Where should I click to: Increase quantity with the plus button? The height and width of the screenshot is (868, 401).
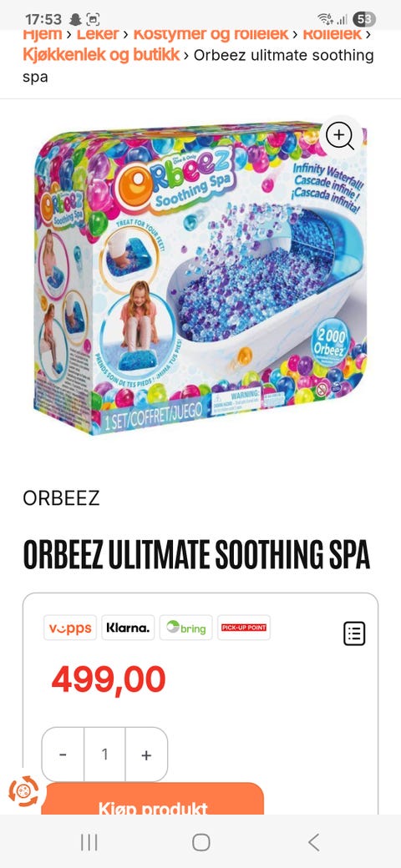point(146,754)
